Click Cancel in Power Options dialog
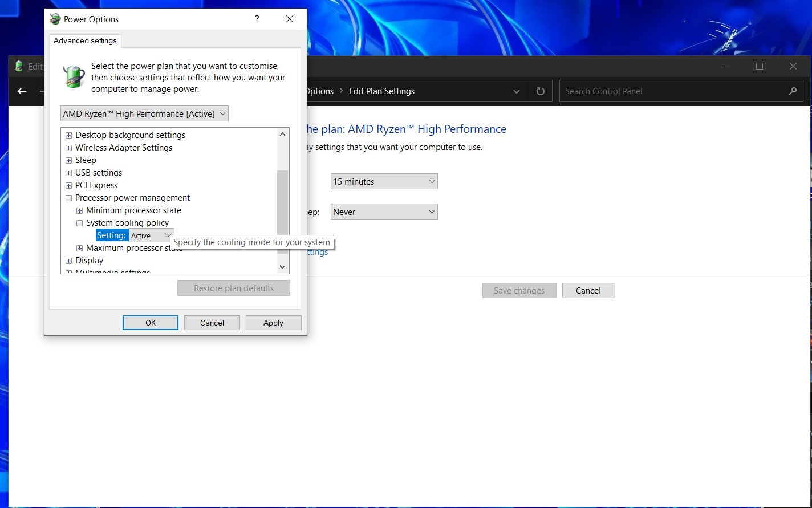Viewport: 812px width, 508px height. (x=212, y=323)
